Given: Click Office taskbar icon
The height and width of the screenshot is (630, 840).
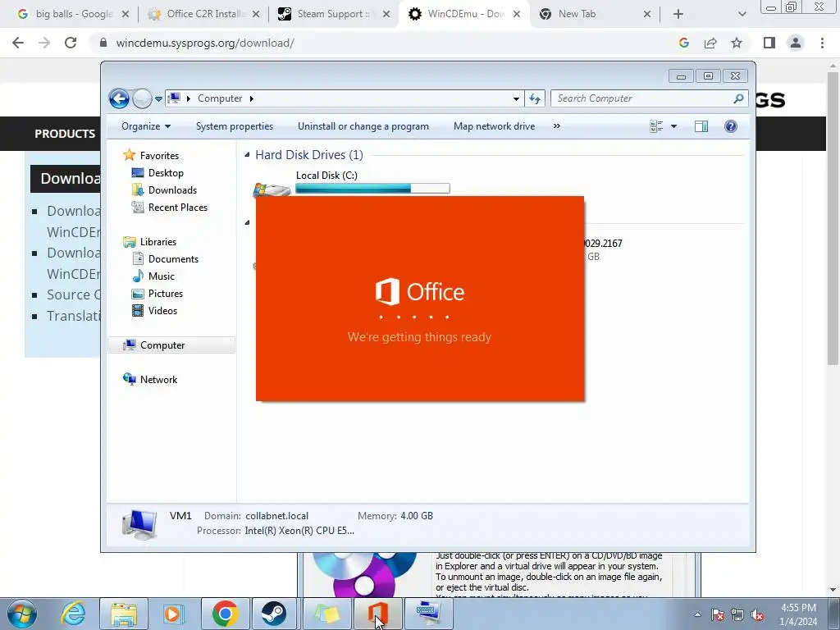Looking at the screenshot, I should coord(377,614).
